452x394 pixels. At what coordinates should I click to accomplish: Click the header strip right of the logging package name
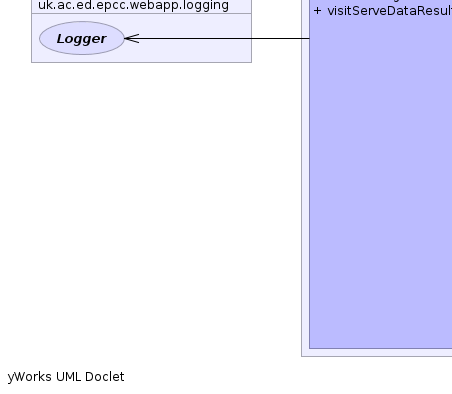click(x=240, y=6)
